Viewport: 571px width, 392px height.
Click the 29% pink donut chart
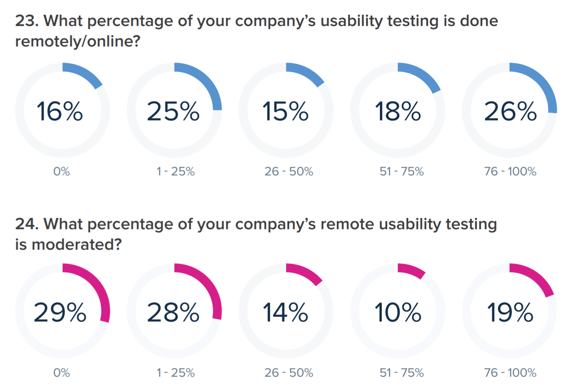[62, 312]
